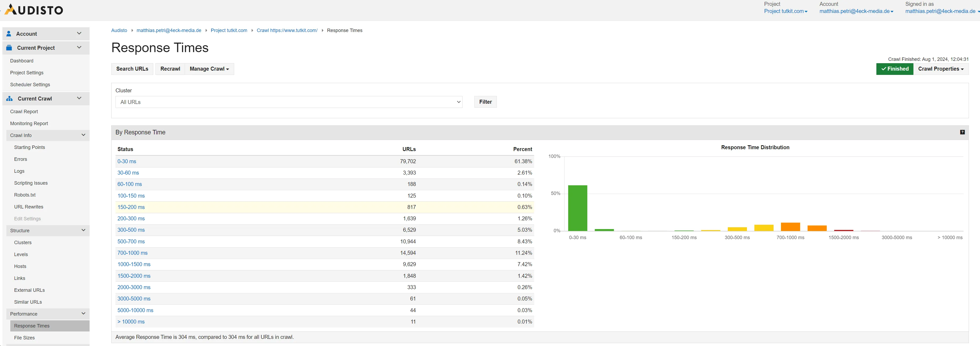The width and height of the screenshot is (980, 346).
Task: Click the Recrawl tab button
Action: [x=169, y=68]
